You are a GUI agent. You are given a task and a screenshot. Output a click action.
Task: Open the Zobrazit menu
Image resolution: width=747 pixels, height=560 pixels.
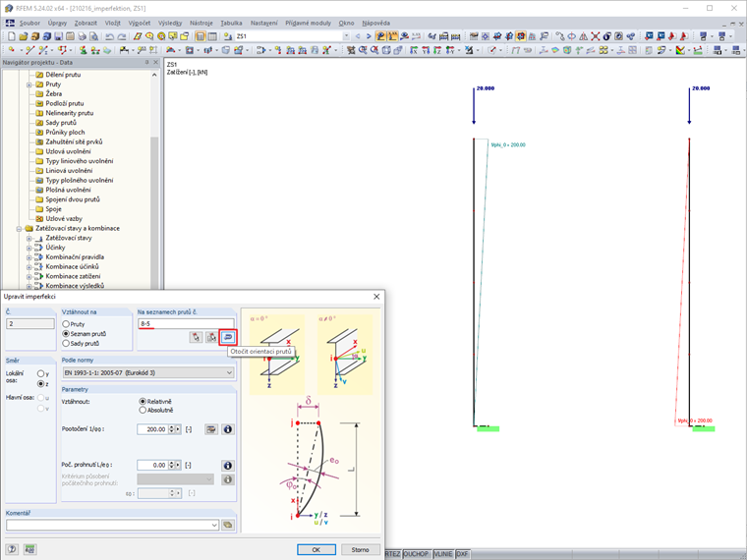click(x=86, y=23)
